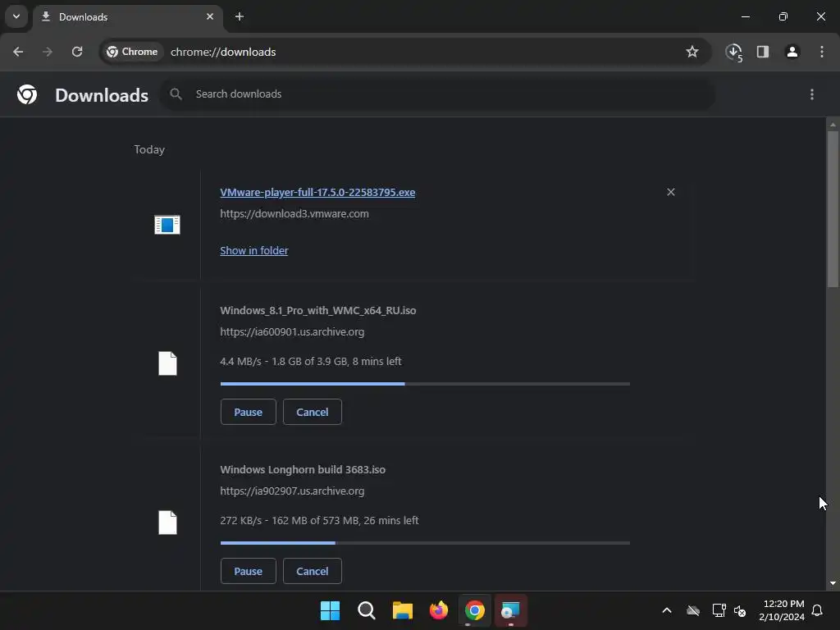Viewport: 840px width, 630px height.
Task: Reload the downloads page
Action: (77, 52)
